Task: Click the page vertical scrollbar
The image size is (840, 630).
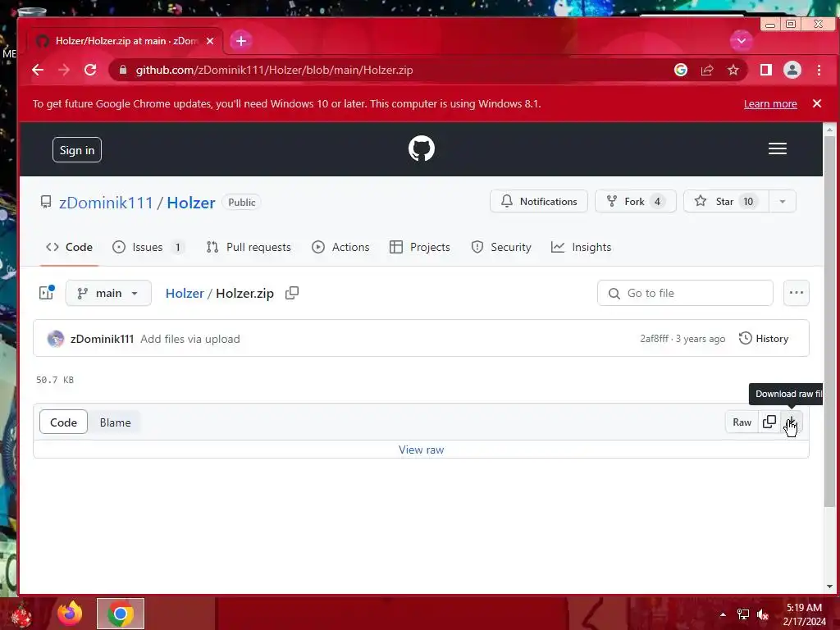Action: (x=829, y=322)
